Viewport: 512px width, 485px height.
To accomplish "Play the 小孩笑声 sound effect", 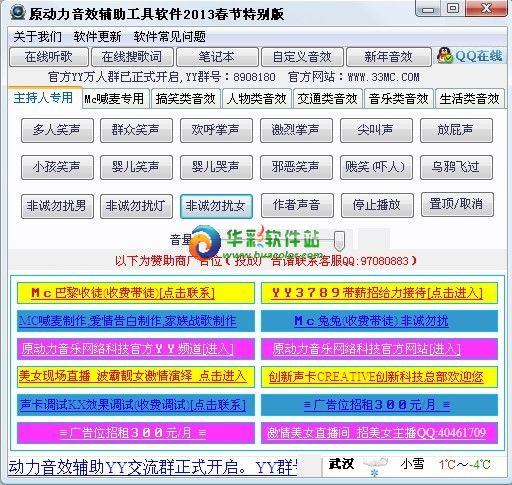I will [x=57, y=167].
